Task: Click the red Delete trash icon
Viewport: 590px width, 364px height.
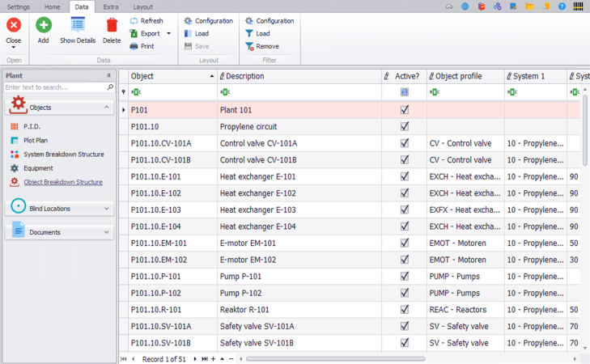Action: (x=112, y=26)
